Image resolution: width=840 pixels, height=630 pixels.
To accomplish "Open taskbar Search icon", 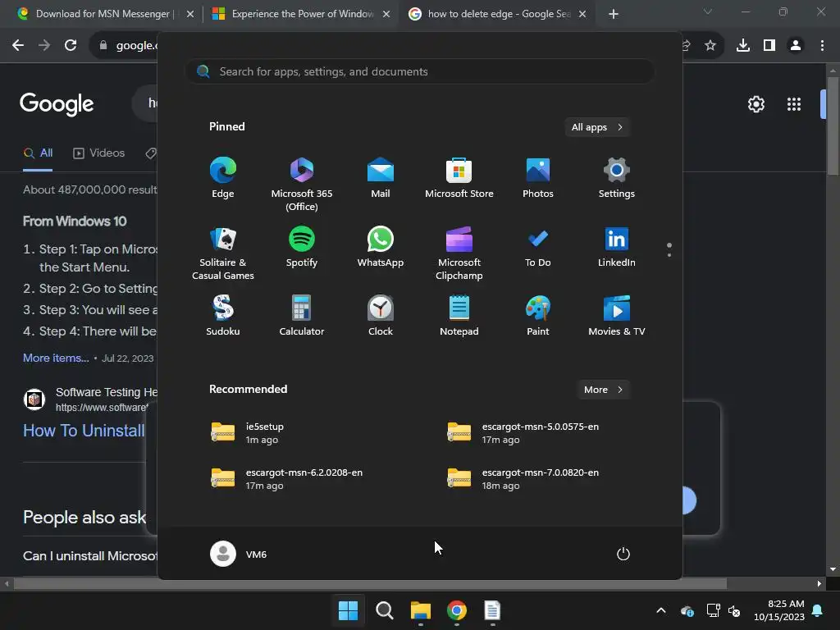I will 384,610.
